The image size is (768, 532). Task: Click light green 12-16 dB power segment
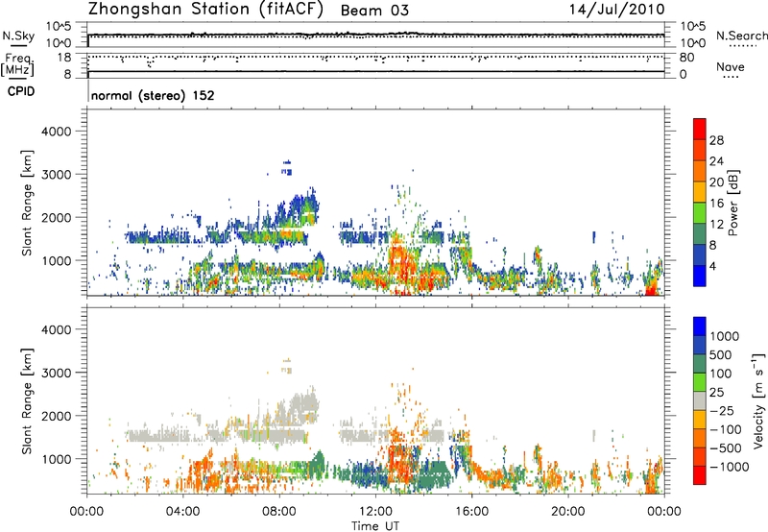[700, 213]
